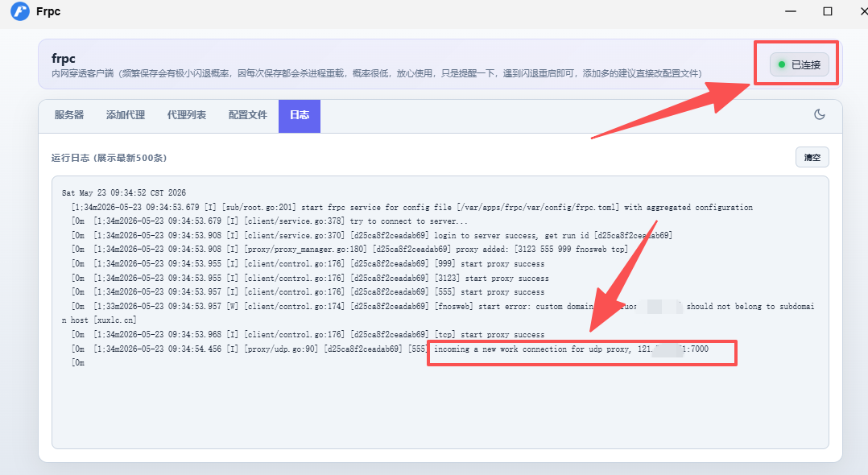Click the Frpc window title text
The height and width of the screenshot is (475, 868).
pyautogui.click(x=48, y=11)
